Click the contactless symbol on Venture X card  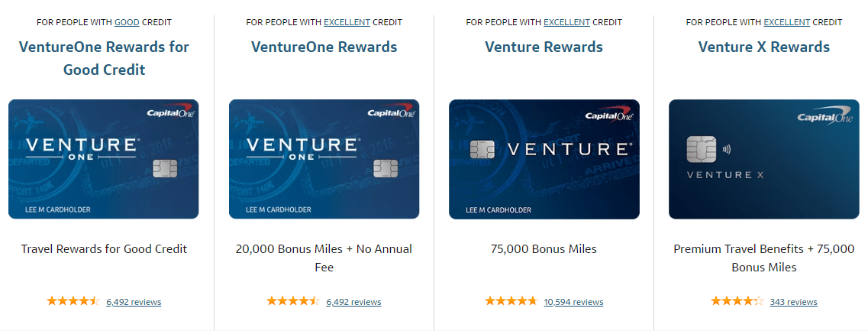724,141
